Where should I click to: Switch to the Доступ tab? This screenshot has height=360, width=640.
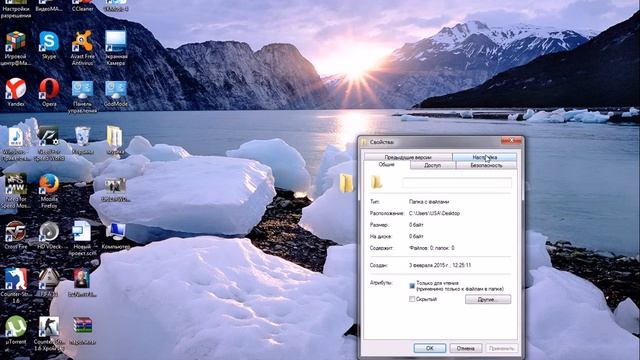[x=433, y=165]
